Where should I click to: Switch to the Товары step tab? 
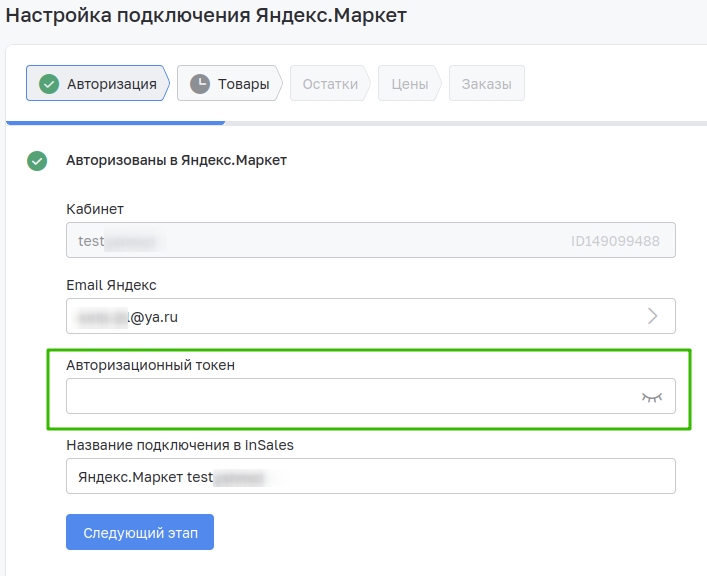click(x=230, y=83)
